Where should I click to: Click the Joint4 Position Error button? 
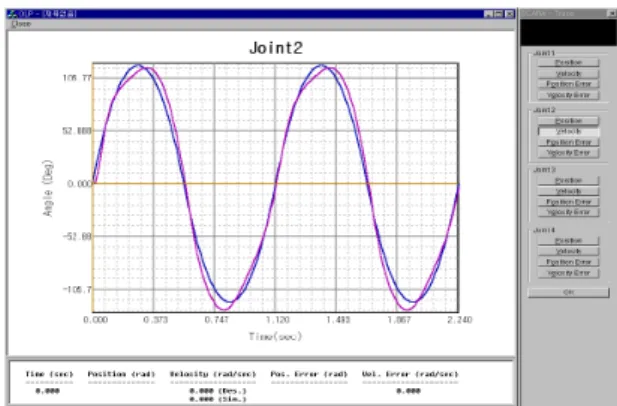(x=568, y=262)
